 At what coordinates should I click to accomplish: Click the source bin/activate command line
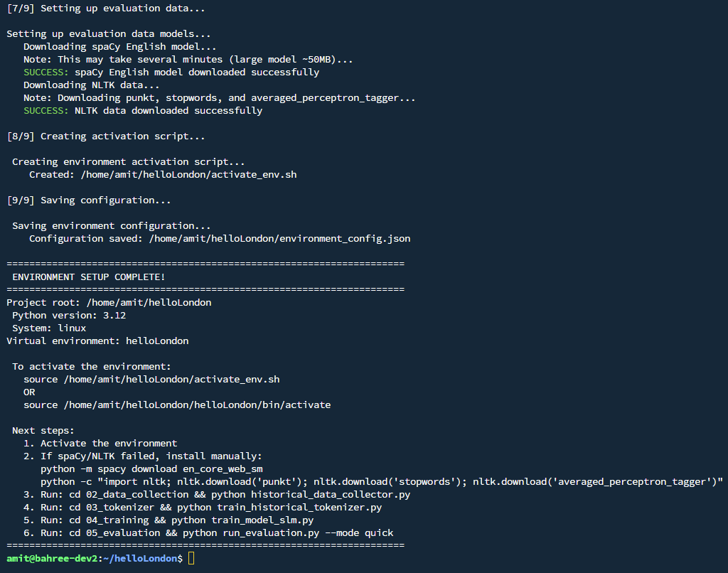177,405
